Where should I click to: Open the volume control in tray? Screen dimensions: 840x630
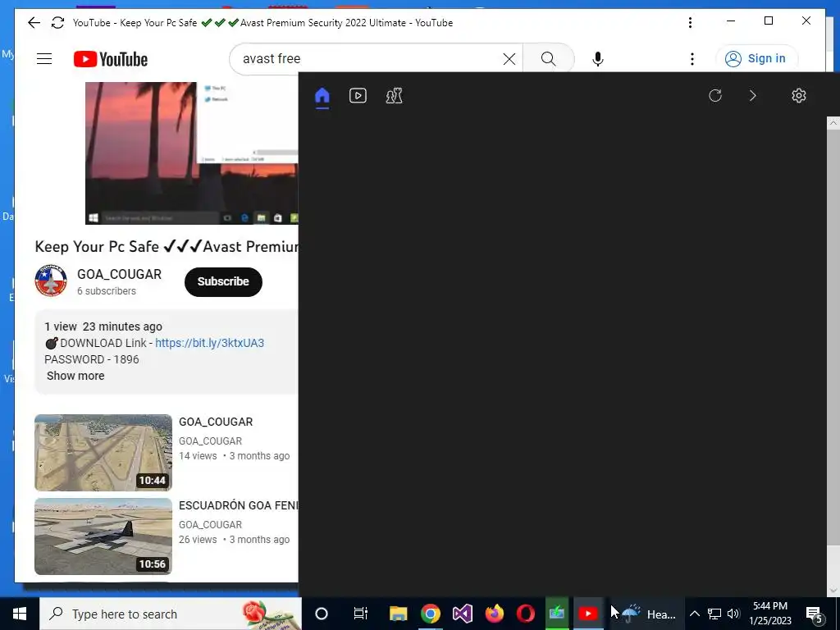point(733,614)
